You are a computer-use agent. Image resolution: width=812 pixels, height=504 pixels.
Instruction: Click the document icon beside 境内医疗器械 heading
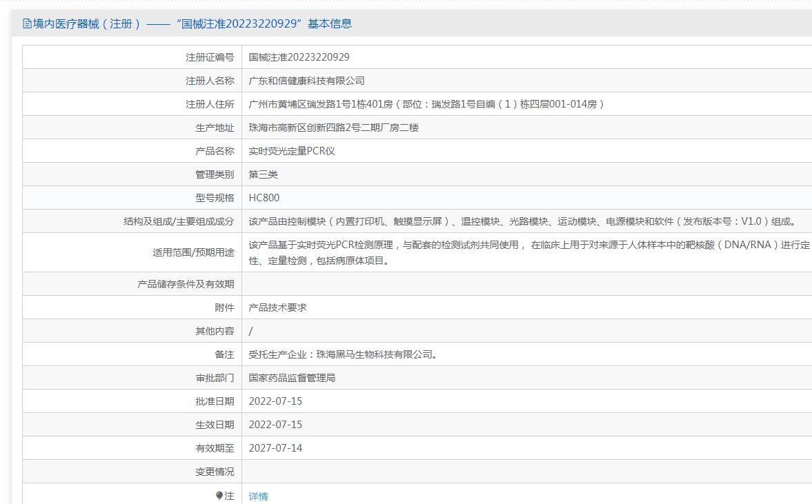[x=27, y=24]
